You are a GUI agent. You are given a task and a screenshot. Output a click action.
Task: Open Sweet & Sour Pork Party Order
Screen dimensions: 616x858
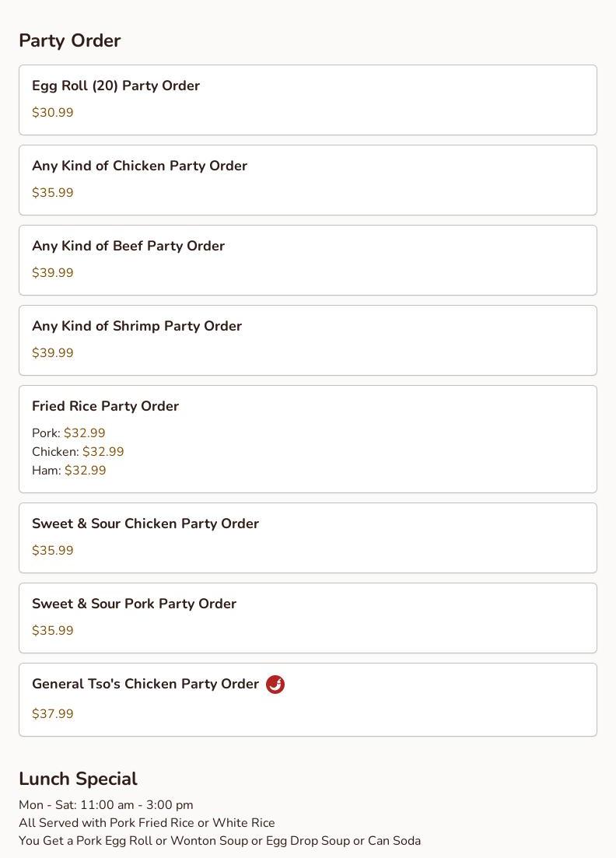134,604
